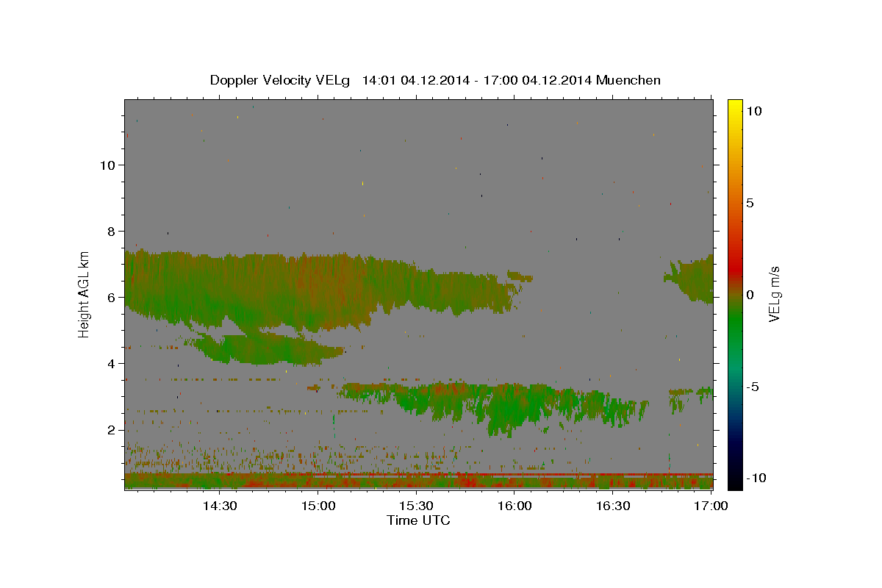Click the '16:00' time tick label

(x=514, y=506)
